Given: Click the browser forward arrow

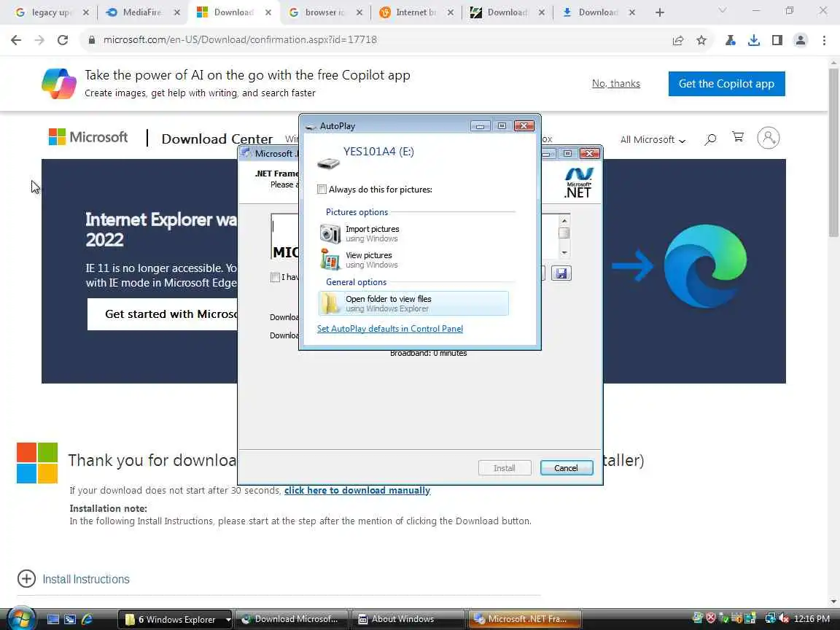Looking at the screenshot, I should (39, 39).
